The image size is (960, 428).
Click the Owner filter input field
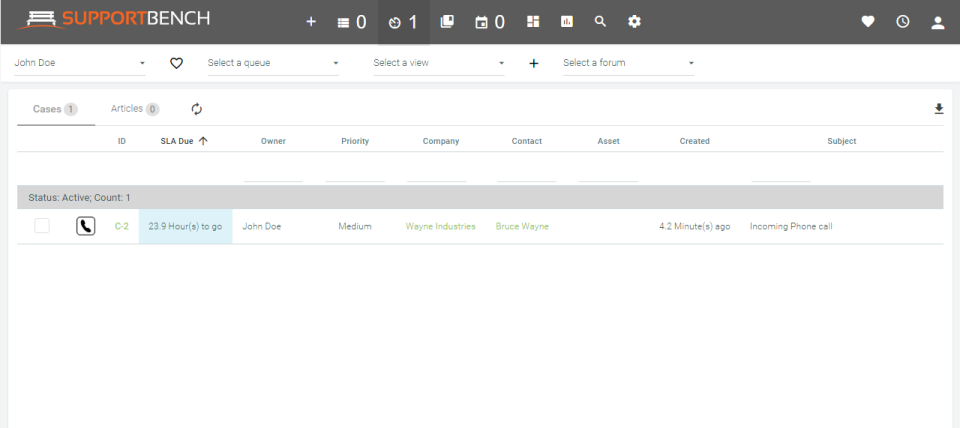273,174
